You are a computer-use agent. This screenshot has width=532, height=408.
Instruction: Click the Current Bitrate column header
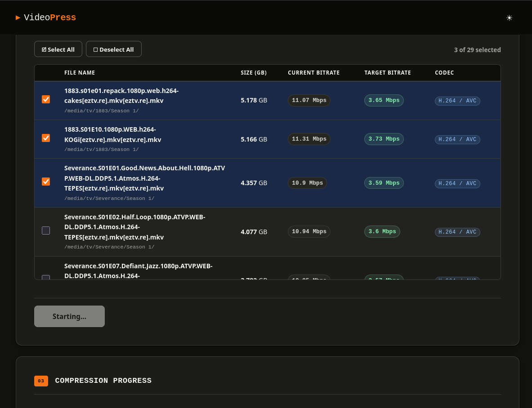pyautogui.click(x=313, y=73)
